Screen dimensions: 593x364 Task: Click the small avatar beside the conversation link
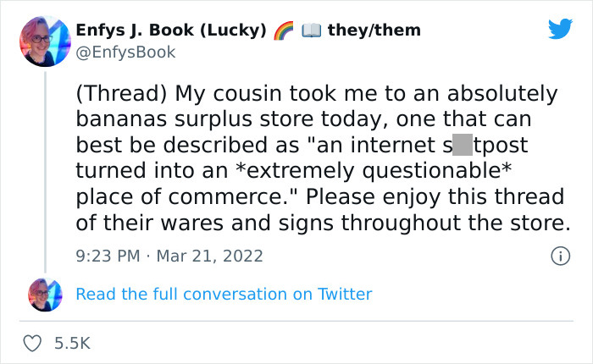[x=42, y=294]
